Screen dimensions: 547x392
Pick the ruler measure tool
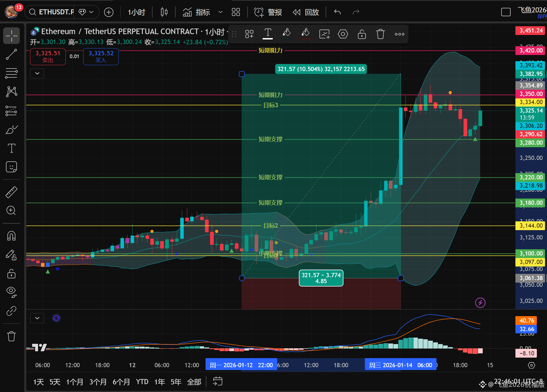coord(11,192)
